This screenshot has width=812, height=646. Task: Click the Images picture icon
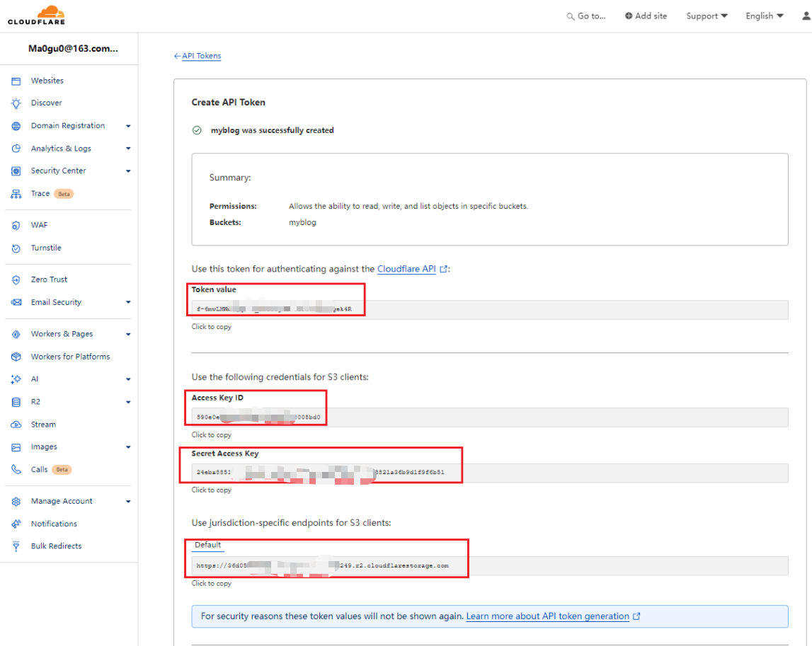pyautogui.click(x=16, y=447)
